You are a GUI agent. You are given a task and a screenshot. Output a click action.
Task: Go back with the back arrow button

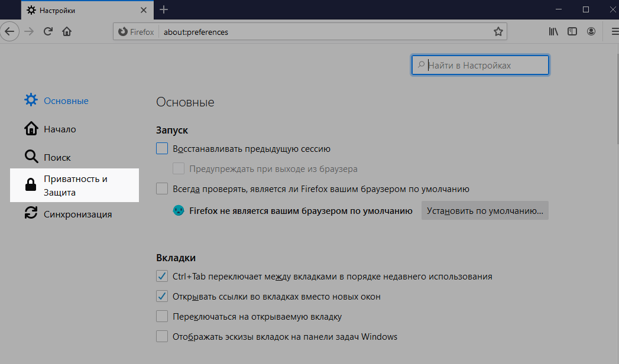(x=9, y=31)
